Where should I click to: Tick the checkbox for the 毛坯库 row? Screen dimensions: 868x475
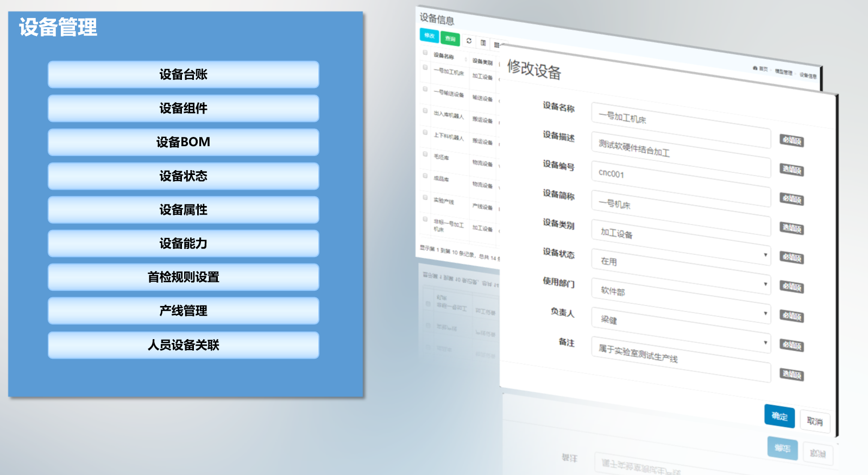[425, 154]
